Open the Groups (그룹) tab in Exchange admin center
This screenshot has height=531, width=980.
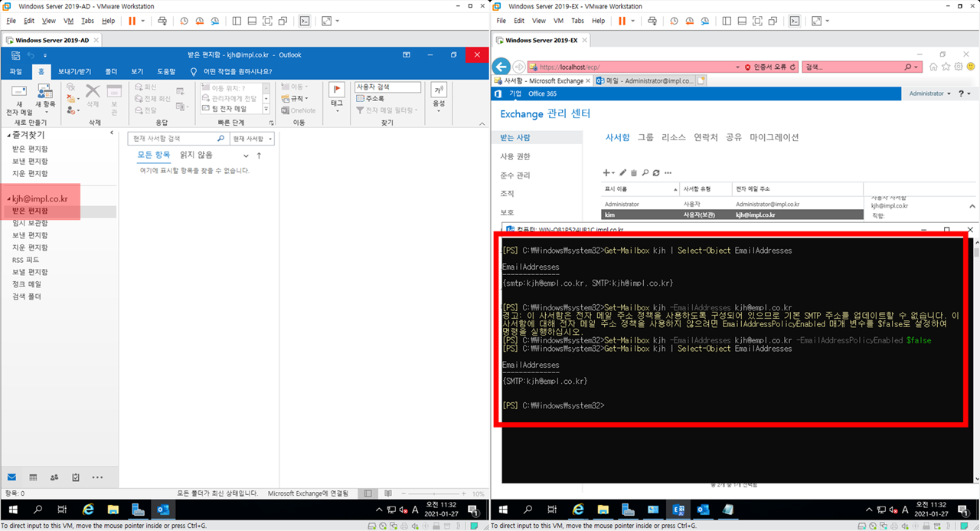[645, 137]
